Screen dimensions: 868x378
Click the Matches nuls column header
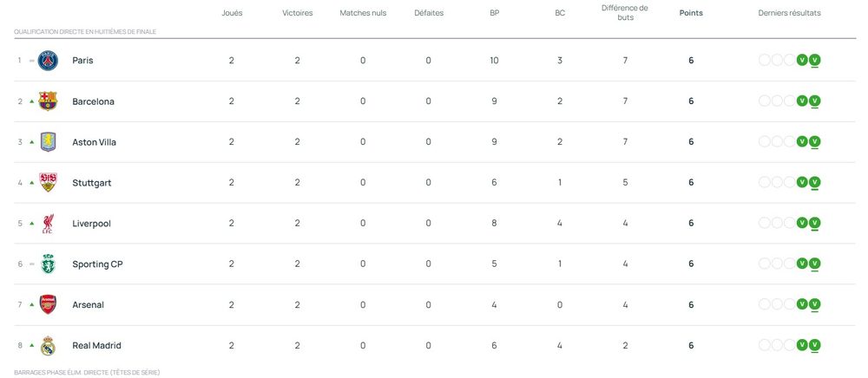pos(363,13)
